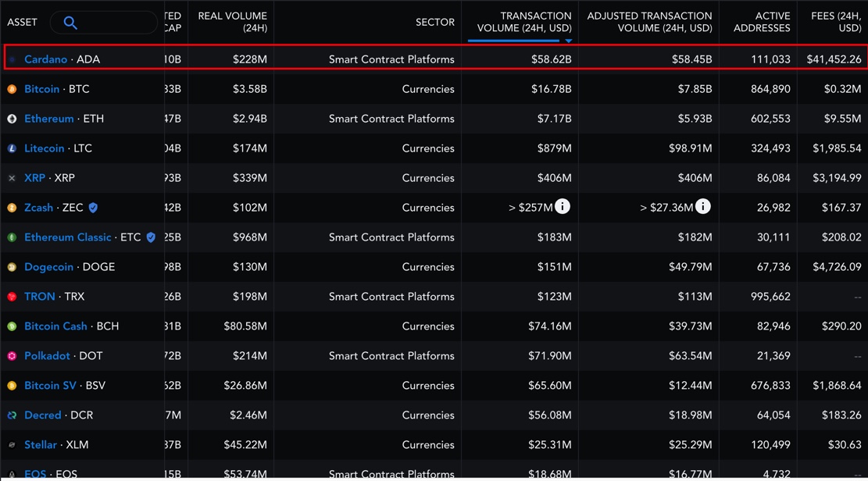Screen dimensions: 868x481
Task: Open the TRON asset link
Action: click(39, 297)
